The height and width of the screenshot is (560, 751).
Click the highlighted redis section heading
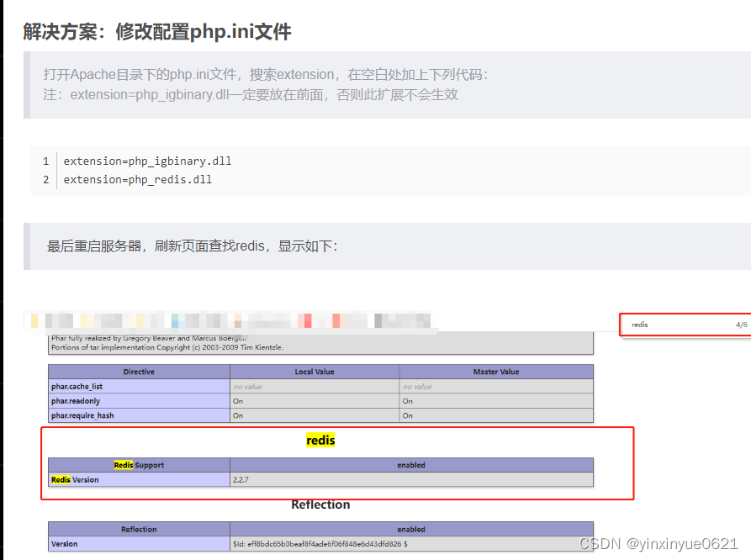[320, 441]
